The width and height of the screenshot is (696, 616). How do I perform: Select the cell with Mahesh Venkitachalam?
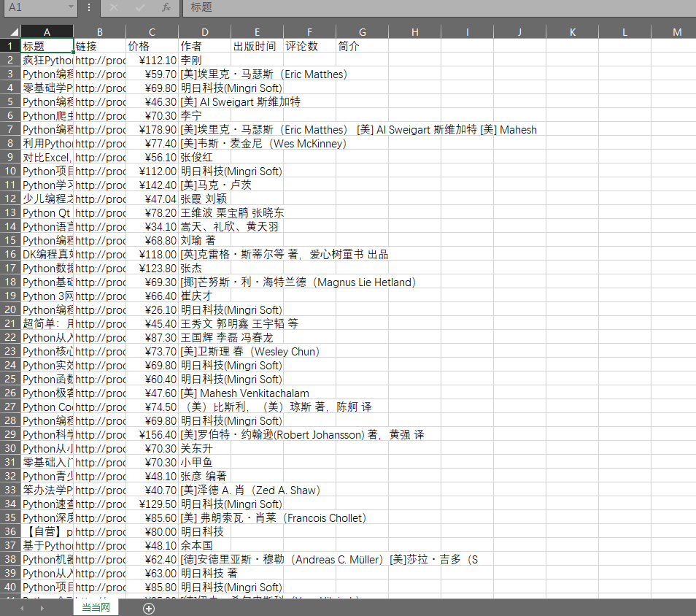pyautogui.click(x=204, y=393)
